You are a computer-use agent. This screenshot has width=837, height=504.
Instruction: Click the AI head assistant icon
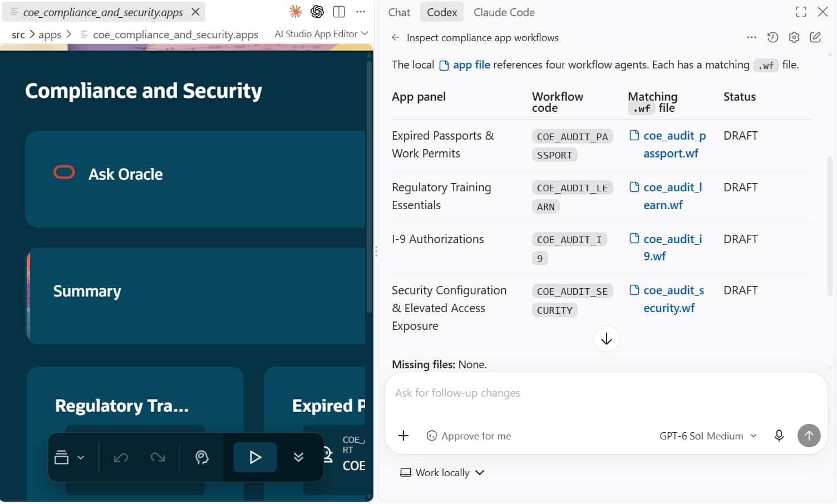(201, 457)
